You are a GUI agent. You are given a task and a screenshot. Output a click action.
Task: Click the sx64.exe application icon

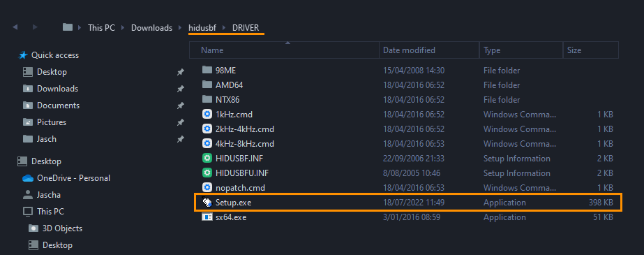pos(207,217)
